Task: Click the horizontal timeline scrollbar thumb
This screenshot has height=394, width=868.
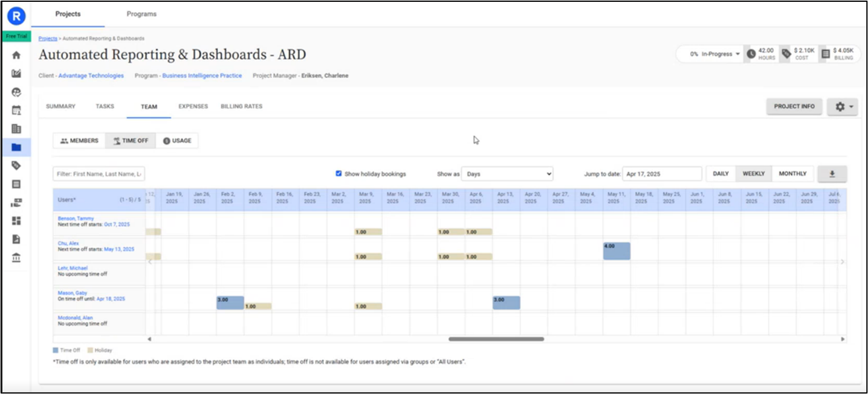Action: [x=496, y=339]
